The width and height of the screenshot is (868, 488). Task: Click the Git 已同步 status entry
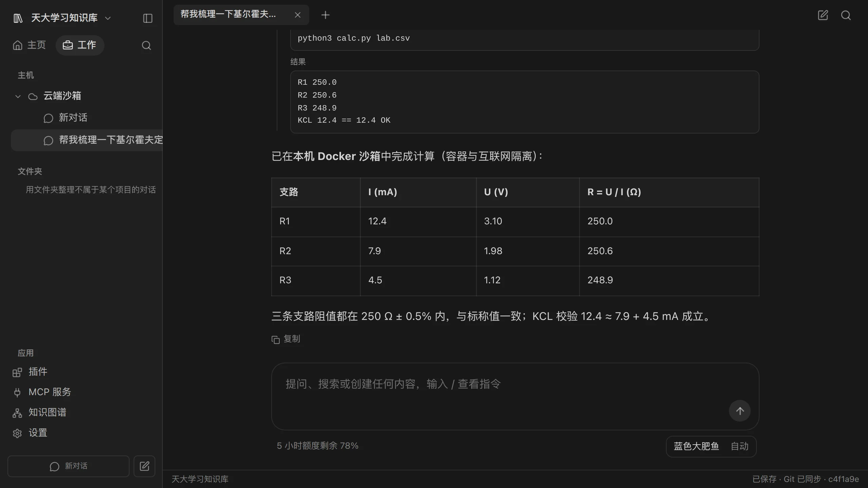point(802,479)
